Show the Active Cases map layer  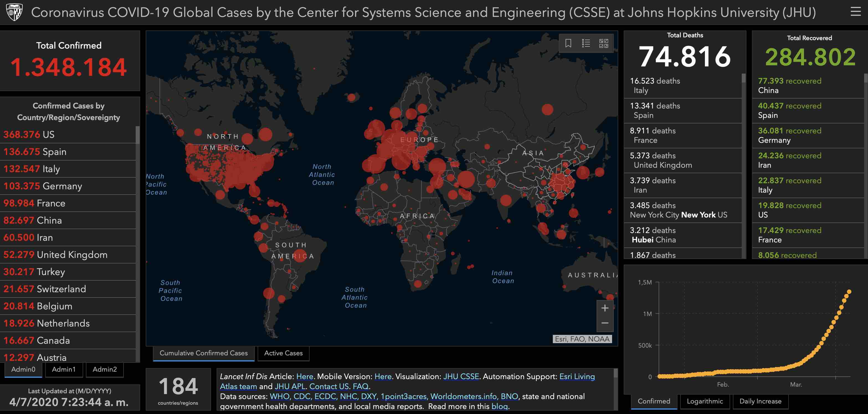pyautogui.click(x=283, y=353)
